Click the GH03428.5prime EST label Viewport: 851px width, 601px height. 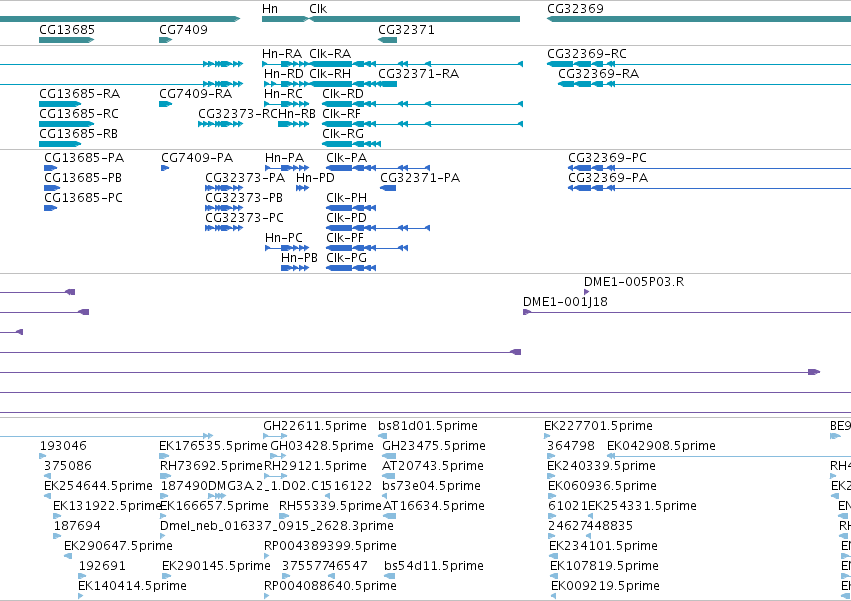(x=322, y=446)
